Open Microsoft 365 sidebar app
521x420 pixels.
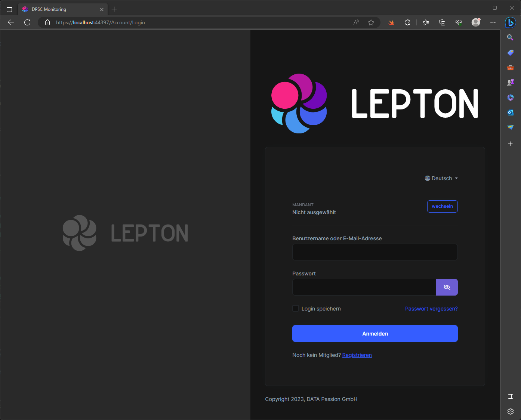point(511,98)
